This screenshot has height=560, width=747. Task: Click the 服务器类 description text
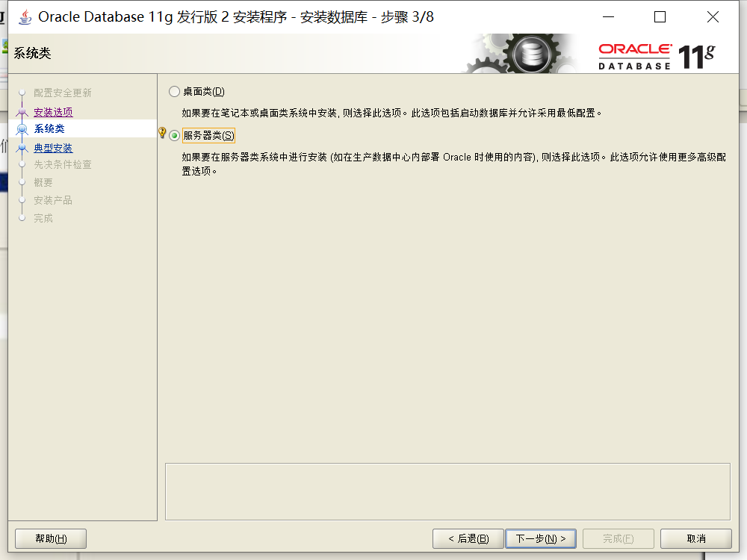click(453, 164)
